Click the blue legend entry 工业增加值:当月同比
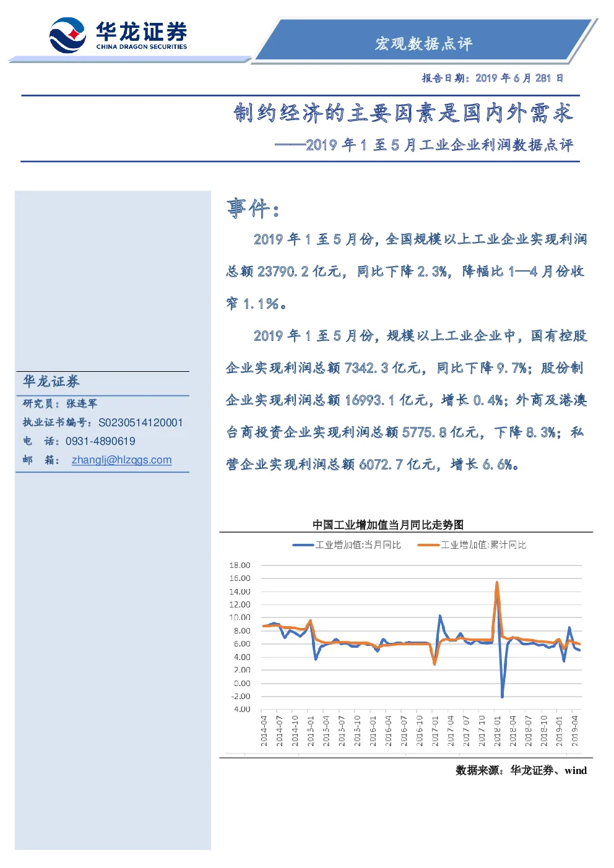The image size is (614, 868). 347,545
